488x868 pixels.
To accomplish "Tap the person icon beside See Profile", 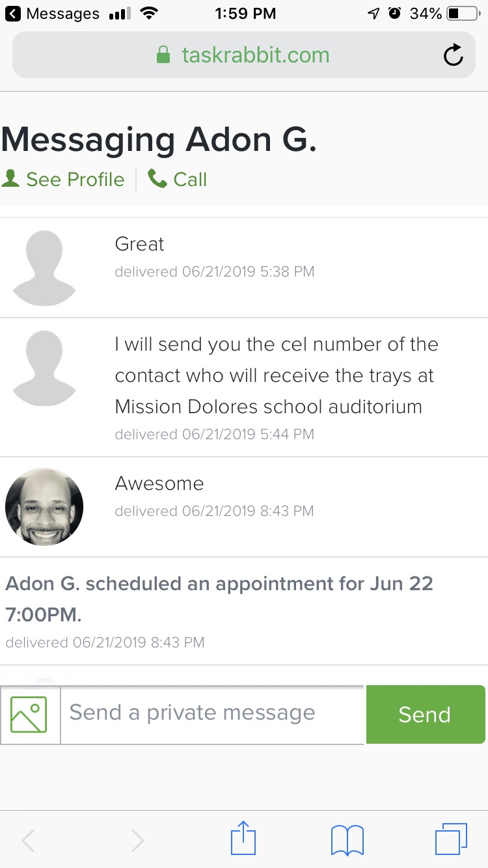I will point(11,178).
